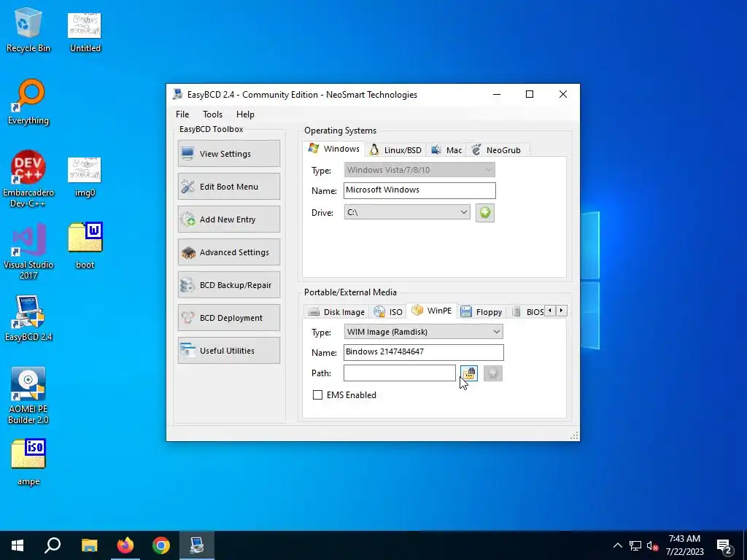Switch to the BIOS tab
The height and width of the screenshot is (560, 747).
click(x=528, y=312)
